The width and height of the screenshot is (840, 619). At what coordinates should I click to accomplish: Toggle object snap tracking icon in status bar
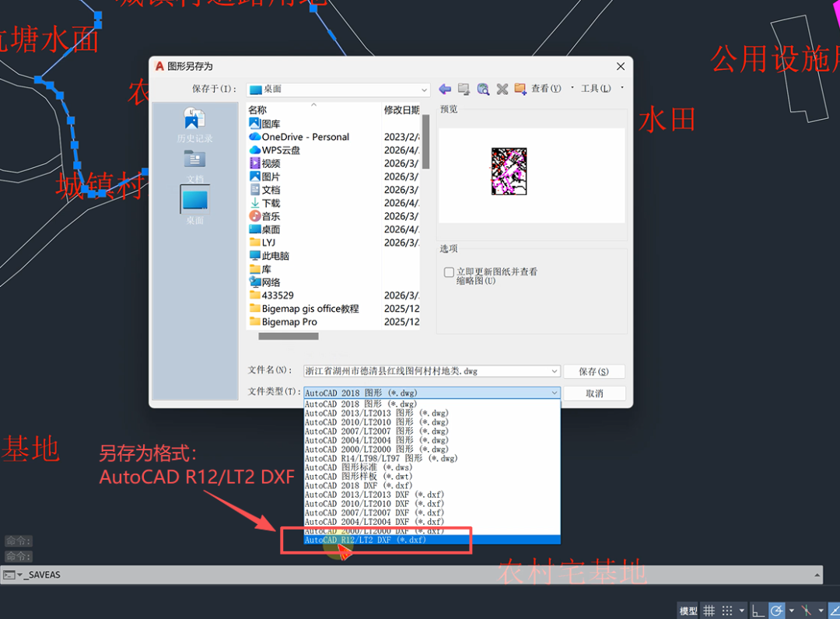coord(807,610)
